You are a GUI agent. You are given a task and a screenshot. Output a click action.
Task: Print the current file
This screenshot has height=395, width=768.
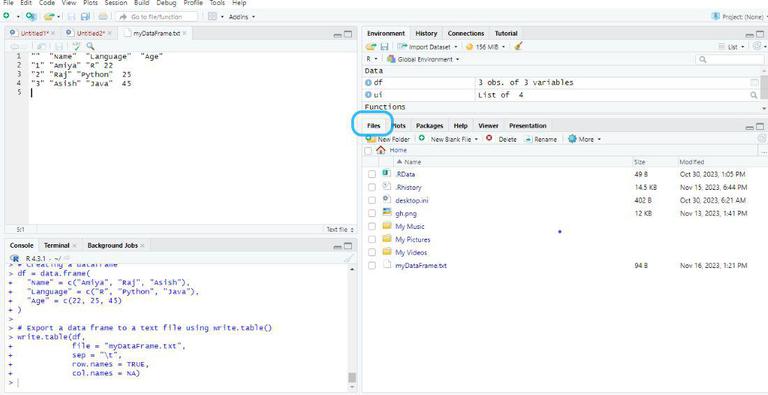[103, 17]
